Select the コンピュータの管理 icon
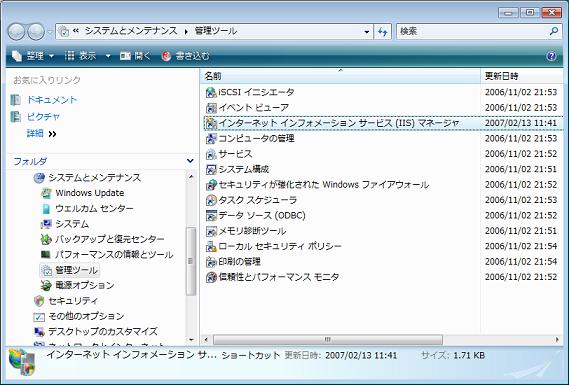 pyautogui.click(x=211, y=139)
